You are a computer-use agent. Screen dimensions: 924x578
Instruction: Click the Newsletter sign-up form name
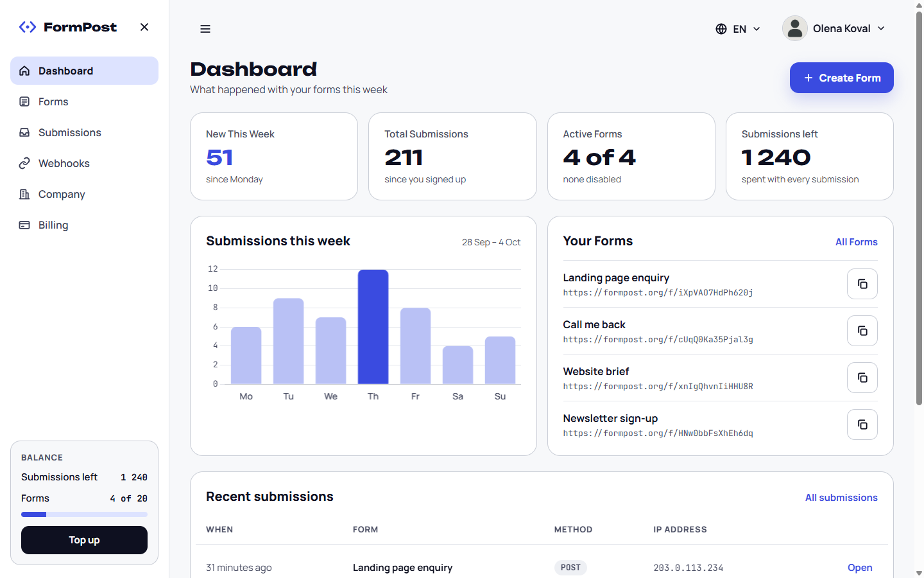point(610,418)
